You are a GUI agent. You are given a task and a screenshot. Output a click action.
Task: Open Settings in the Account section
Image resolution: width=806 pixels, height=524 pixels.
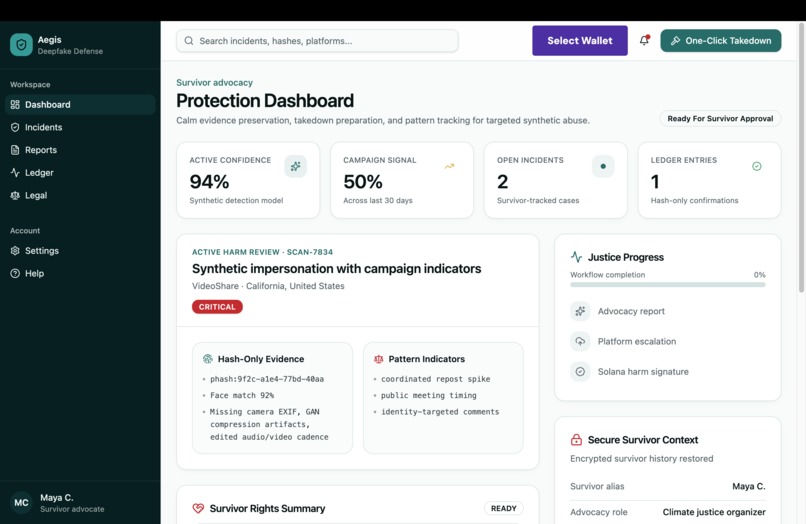pyautogui.click(x=80, y=250)
